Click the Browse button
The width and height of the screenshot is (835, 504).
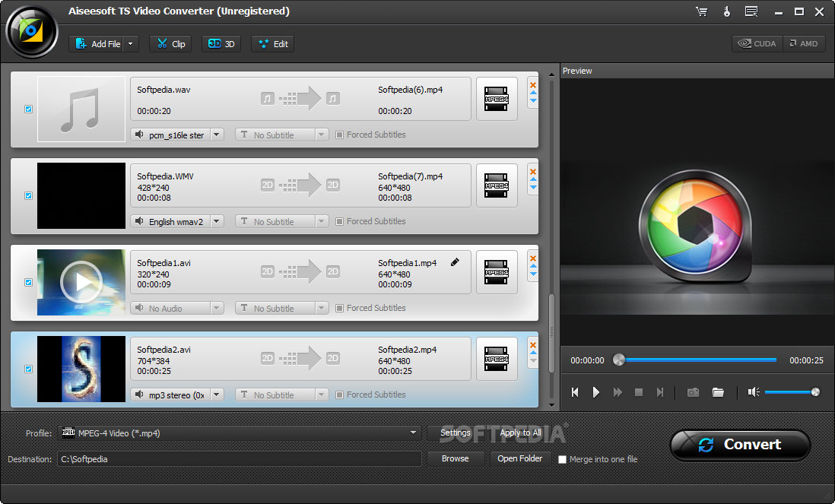tap(456, 458)
